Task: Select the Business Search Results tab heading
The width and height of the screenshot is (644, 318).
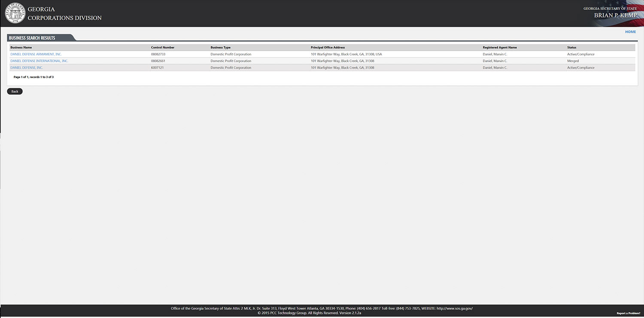Action: pos(32,38)
